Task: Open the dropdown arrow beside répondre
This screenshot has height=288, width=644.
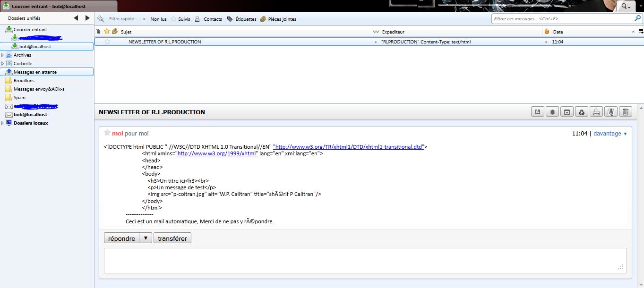Action: (146, 238)
